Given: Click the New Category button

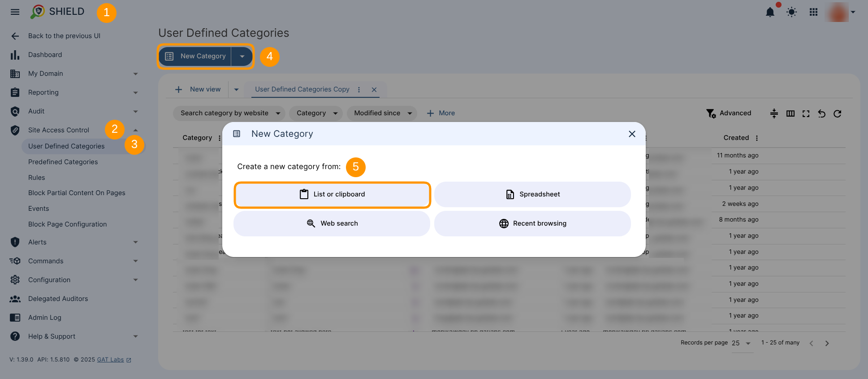Looking at the screenshot, I should (195, 57).
